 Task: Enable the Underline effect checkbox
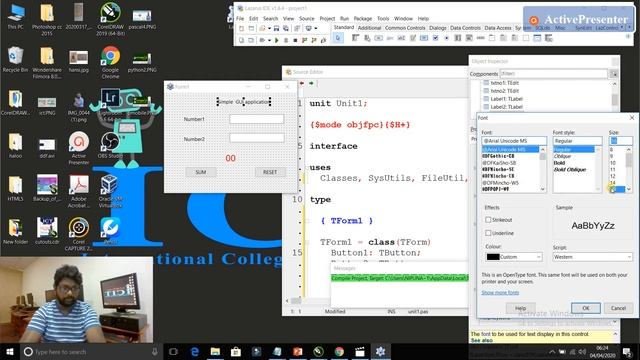click(488, 233)
